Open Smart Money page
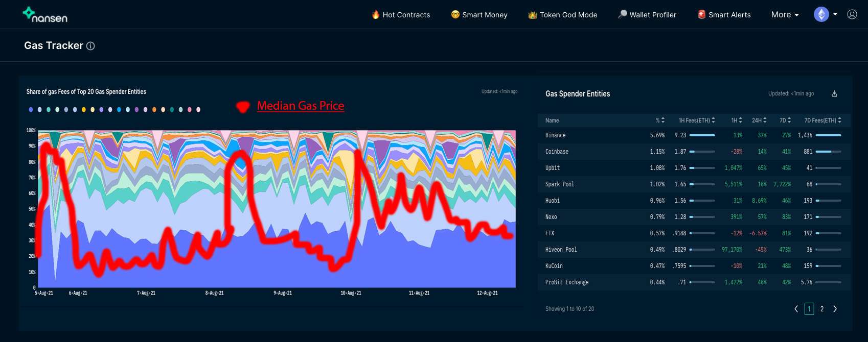Image resolution: width=868 pixels, height=342 pixels. pos(479,15)
